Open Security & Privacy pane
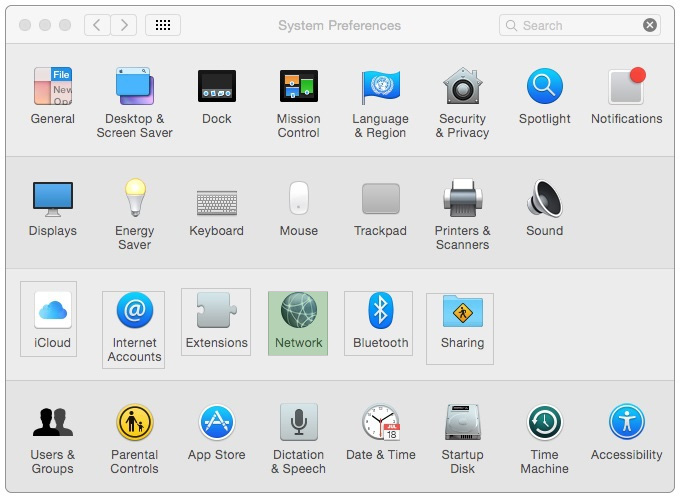This screenshot has width=680, height=498. point(462,103)
